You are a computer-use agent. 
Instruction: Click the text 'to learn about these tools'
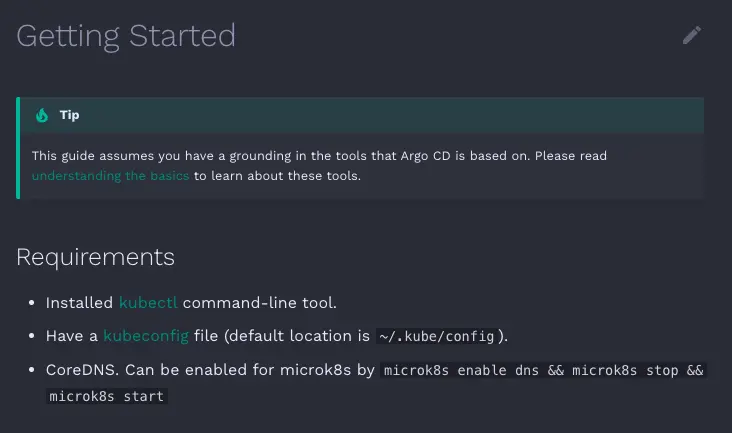point(277,176)
